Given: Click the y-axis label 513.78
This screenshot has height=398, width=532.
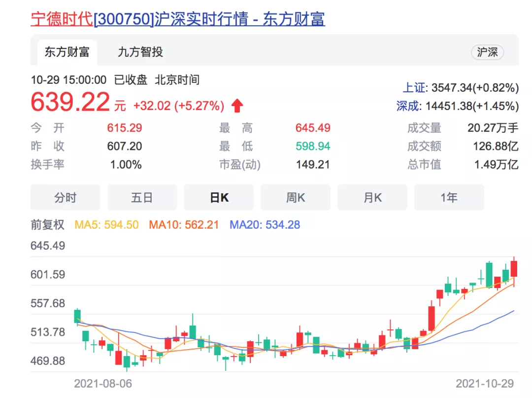Looking at the screenshot, I should [48, 332].
